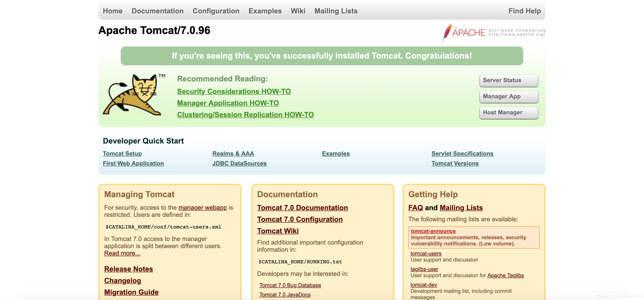
Task: Visit the Tomcat Wiki link
Action: pos(278,231)
